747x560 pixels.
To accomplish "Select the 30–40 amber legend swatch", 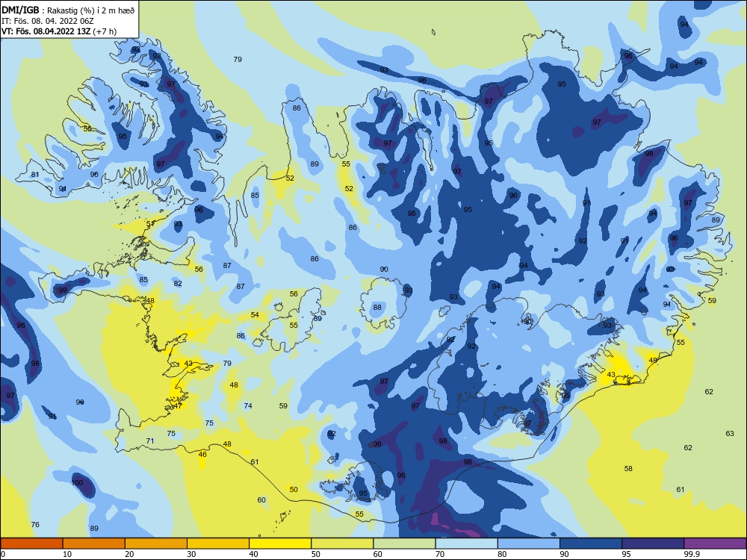I will click(218, 544).
